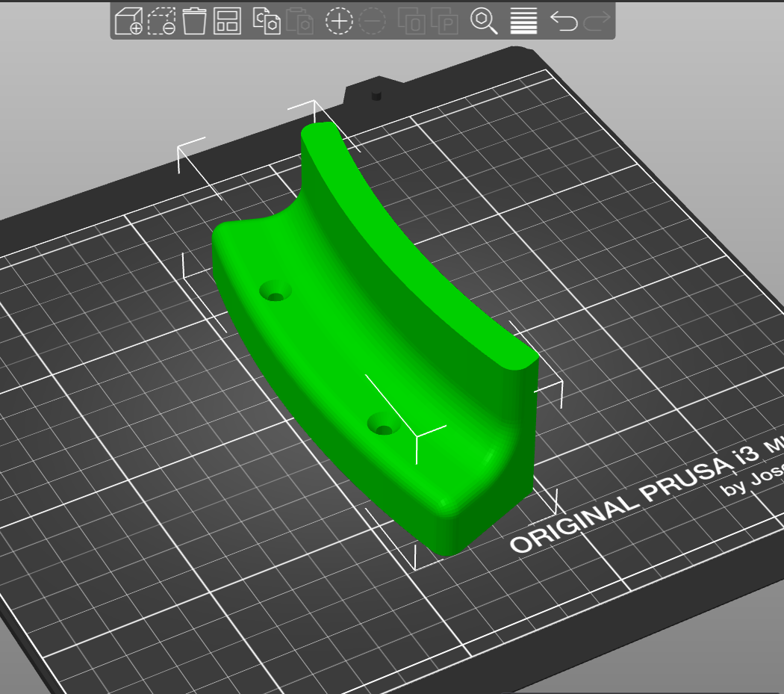Click the Arrange objects icon
This screenshot has height=694, width=784.
227,21
